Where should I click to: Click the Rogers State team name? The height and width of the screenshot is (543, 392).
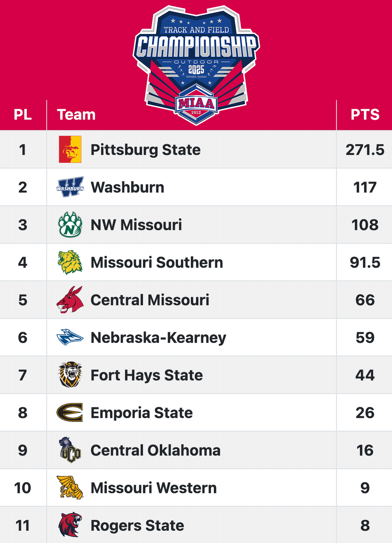pyautogui.click(x=137, y=526)
